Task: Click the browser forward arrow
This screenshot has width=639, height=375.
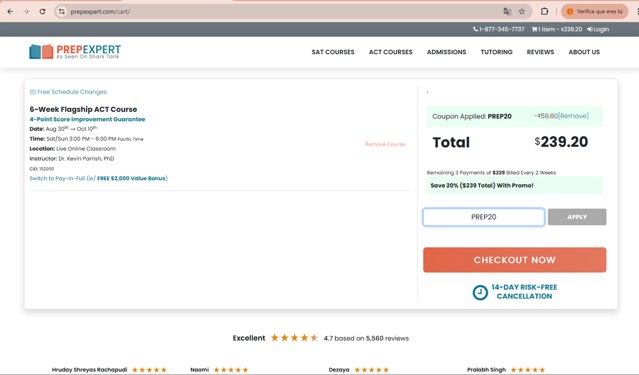Action: [x=26, y=11]
